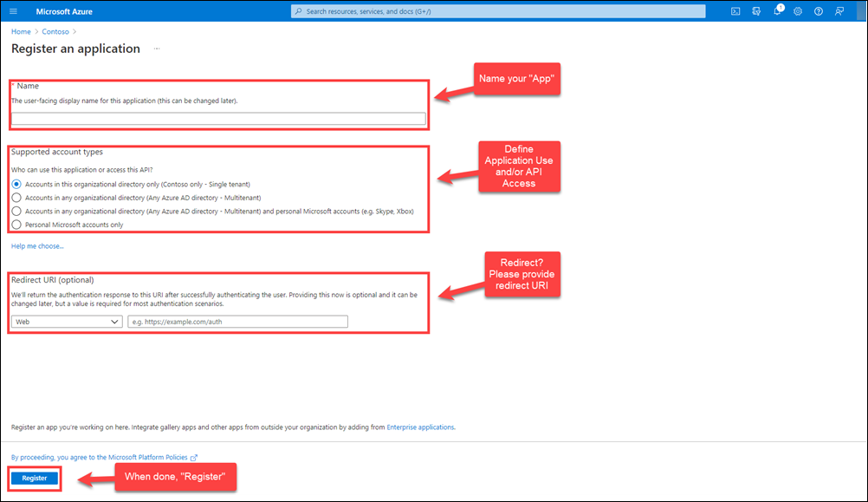Open the directories and subscriptions filter
This screenshot has width=868, height=502.
(756, 11)
